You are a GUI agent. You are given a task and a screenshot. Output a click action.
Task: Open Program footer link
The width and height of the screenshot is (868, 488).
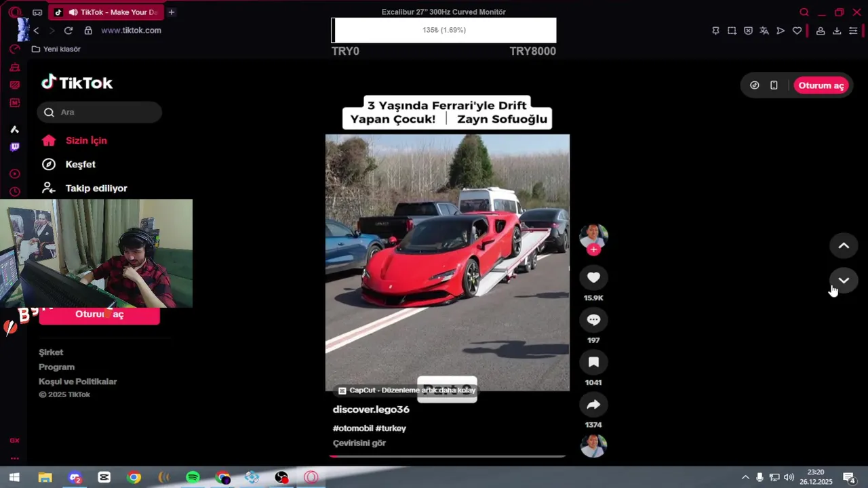(56, 367)
